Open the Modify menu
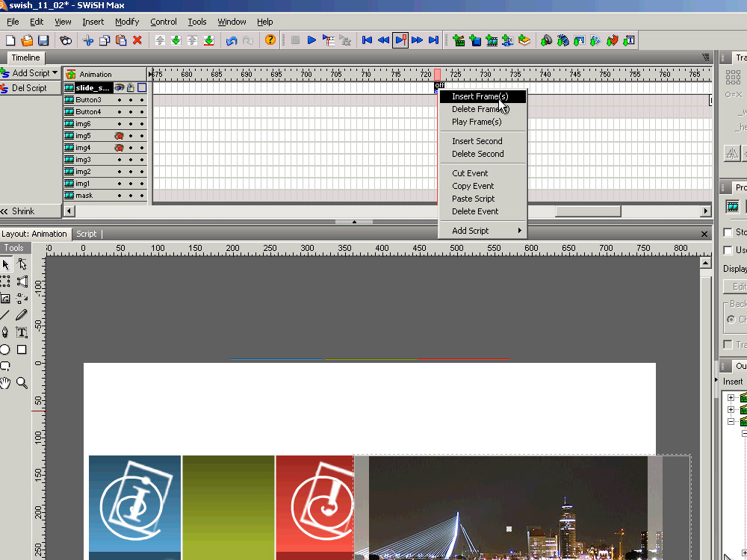Screen dimensions: 747x560 pyautogui.click(x=127, y=22)
